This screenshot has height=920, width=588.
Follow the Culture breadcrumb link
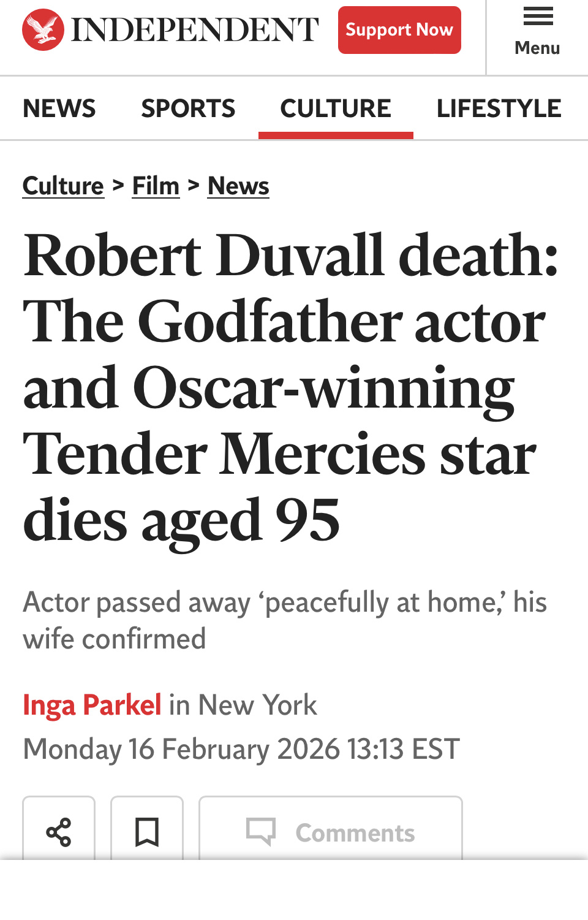pyautogui.click(x=63, y=186)
